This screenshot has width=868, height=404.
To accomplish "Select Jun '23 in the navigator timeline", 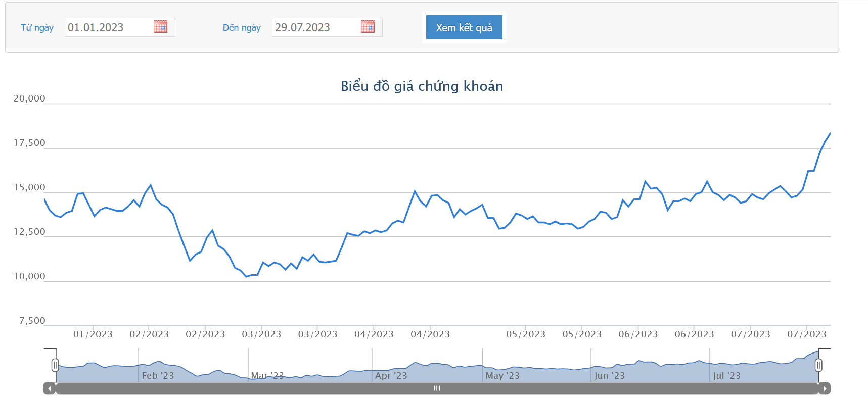I will pyautogui.click(x=609, y=375).
